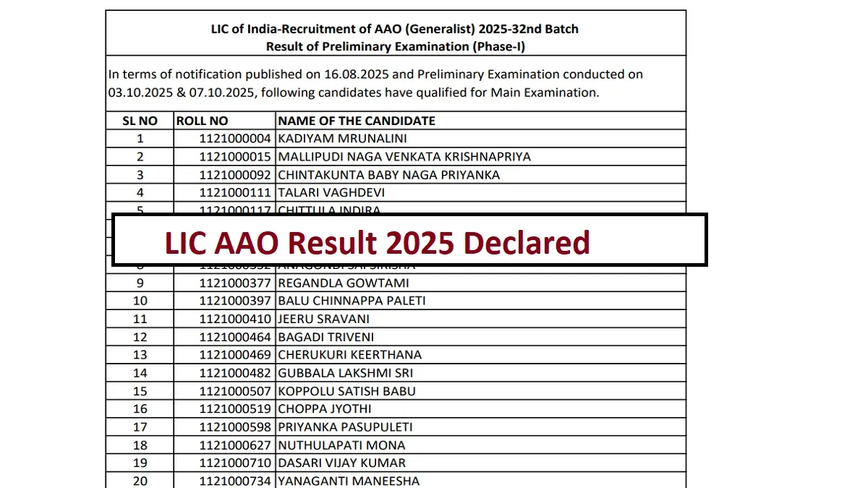Click roll number 1121000507
The width and height of the screenshot is (868, 488).
click(235, 391)
